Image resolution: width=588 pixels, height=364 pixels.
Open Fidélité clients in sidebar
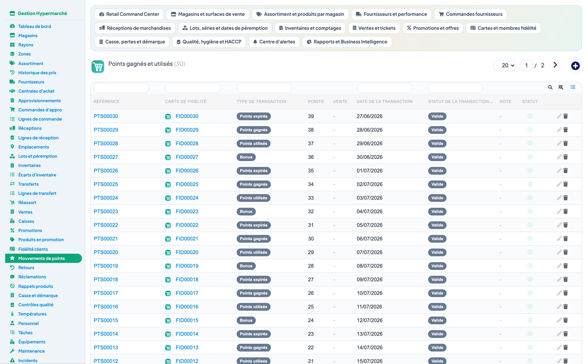tap(33, 249)
